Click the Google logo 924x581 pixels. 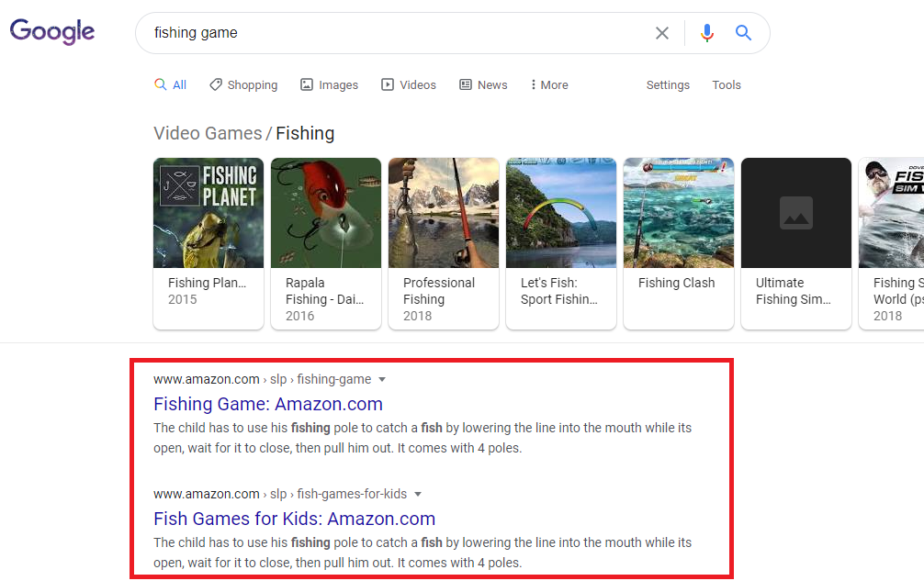[x=51, y=31]
